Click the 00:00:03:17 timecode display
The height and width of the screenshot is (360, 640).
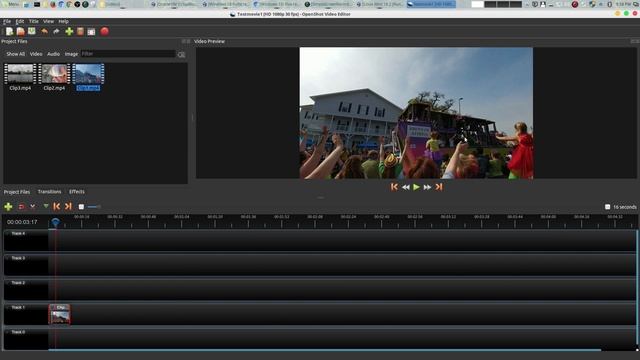click(x=22, y=222)
